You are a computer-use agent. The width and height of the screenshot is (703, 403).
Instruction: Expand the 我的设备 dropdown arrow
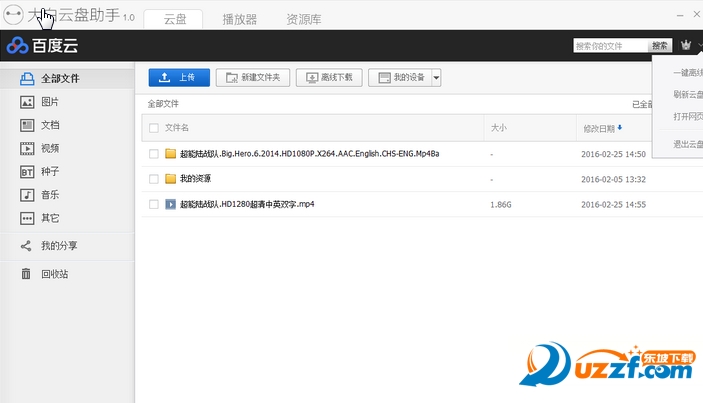436,78
